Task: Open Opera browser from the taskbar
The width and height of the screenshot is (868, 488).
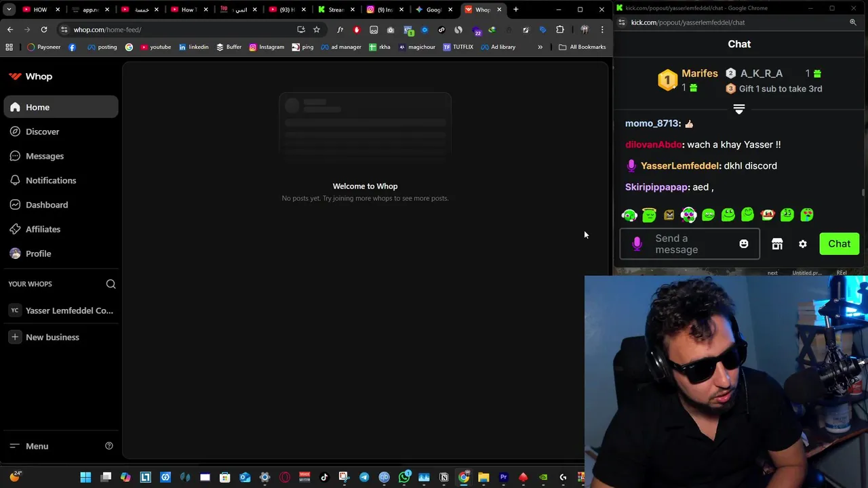Action: pos(285,477)
